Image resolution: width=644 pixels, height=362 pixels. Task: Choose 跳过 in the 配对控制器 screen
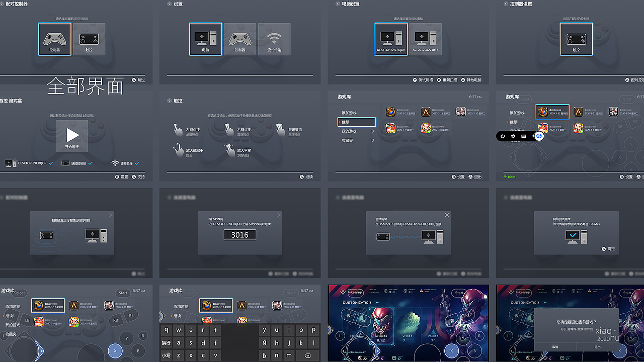138,80
